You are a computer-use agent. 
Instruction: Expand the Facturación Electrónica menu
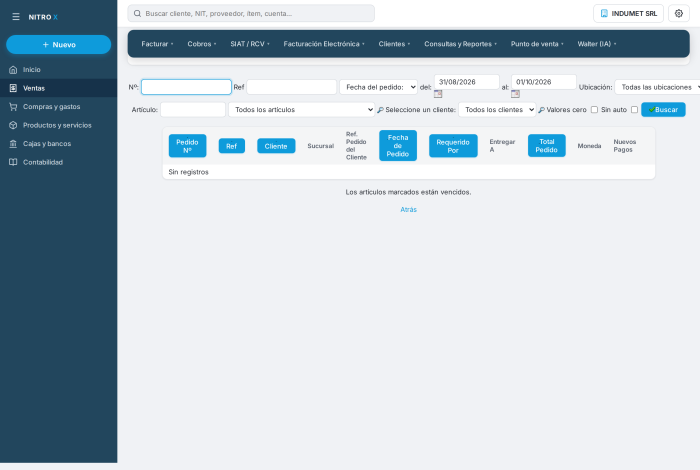(x=324, y=44)
